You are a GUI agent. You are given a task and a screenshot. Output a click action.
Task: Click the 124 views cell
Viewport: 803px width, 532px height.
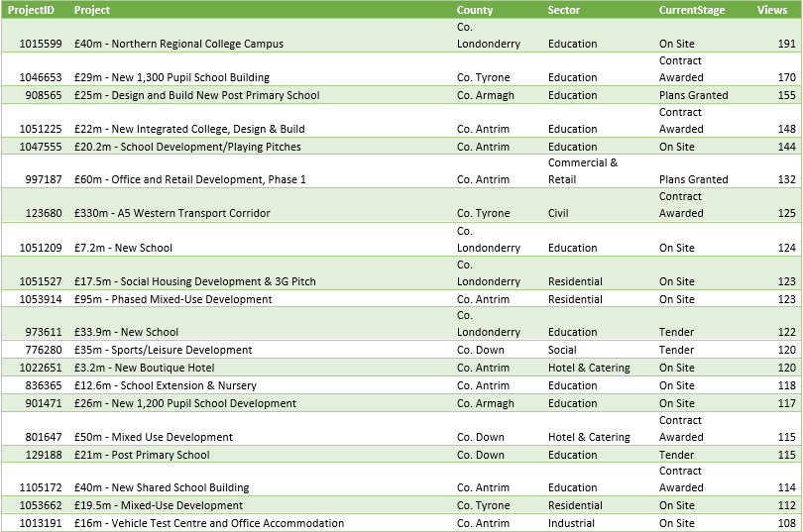pyautogui.click(x=786, y=249)
